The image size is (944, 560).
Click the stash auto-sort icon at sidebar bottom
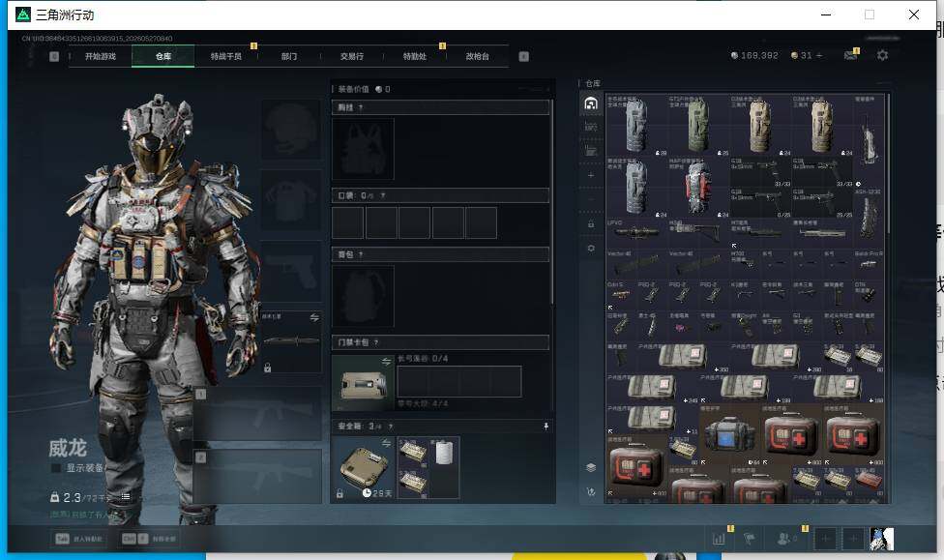tap(591, 492)
